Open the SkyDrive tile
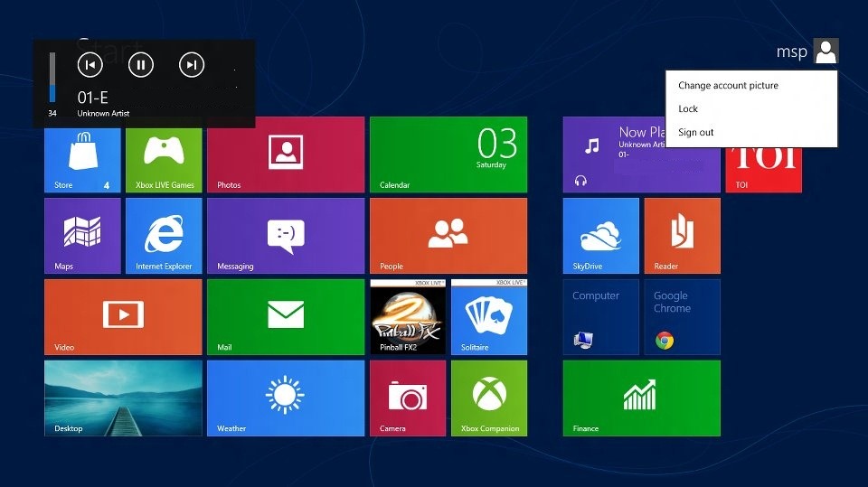 coord(601,236)
